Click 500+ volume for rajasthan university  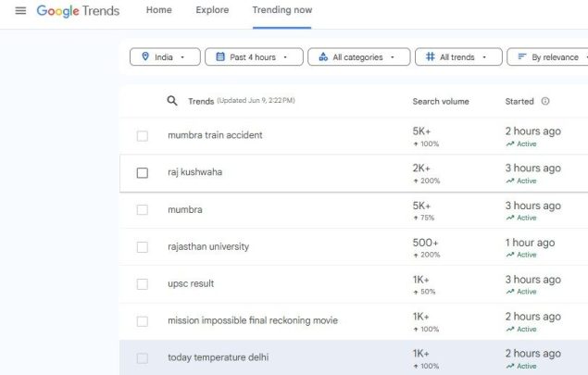point(425,243)
